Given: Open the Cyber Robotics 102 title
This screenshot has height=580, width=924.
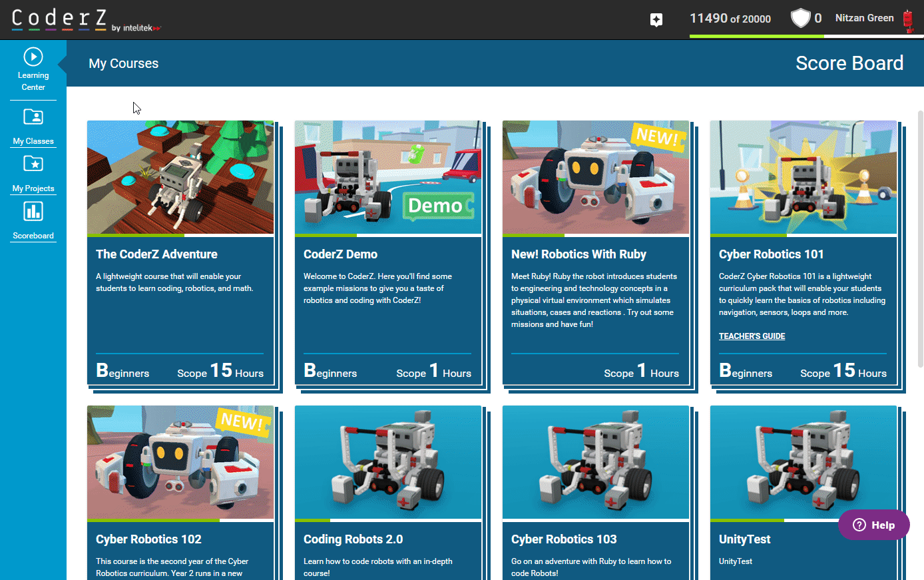Looking at the screenshot, I should click(148, 539).
